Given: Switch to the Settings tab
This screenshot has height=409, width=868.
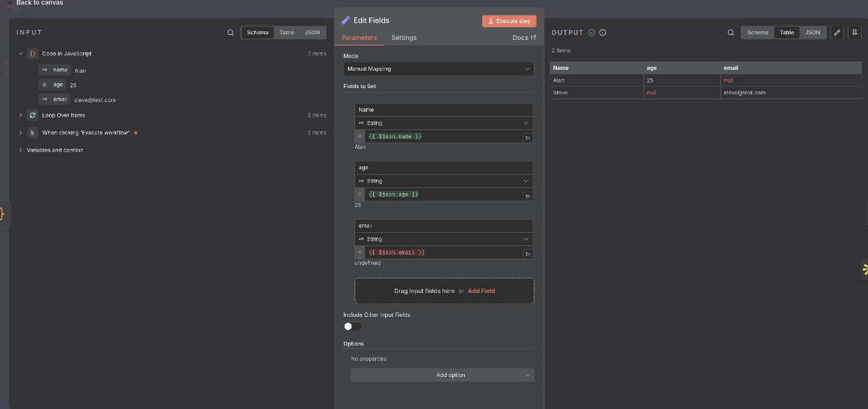Looking at the screenshot, I should coord(404,38).
